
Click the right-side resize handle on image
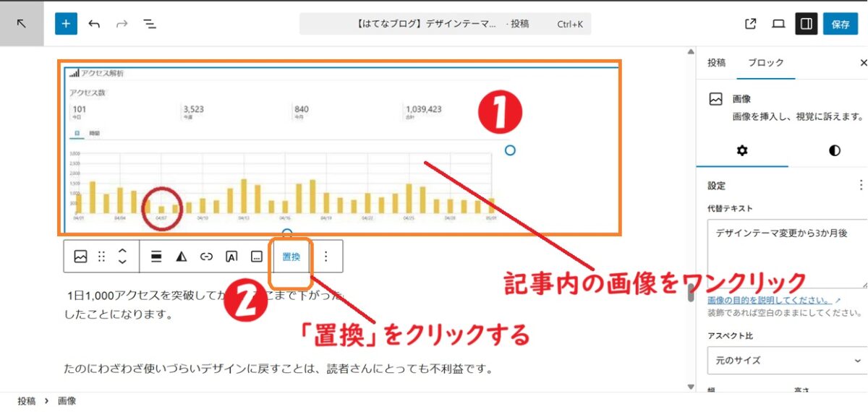(x=510, y=150)
